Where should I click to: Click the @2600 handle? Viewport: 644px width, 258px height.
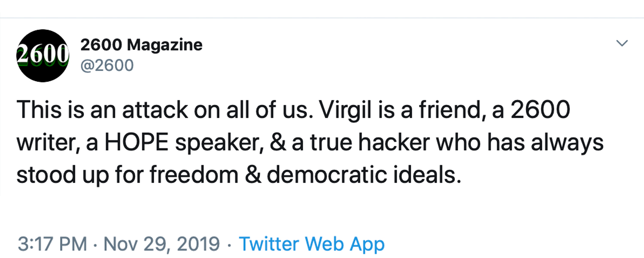107,65
